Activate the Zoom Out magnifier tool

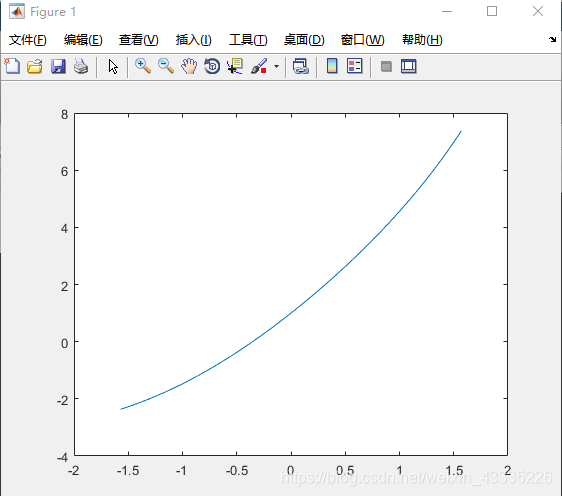(166, 66)
